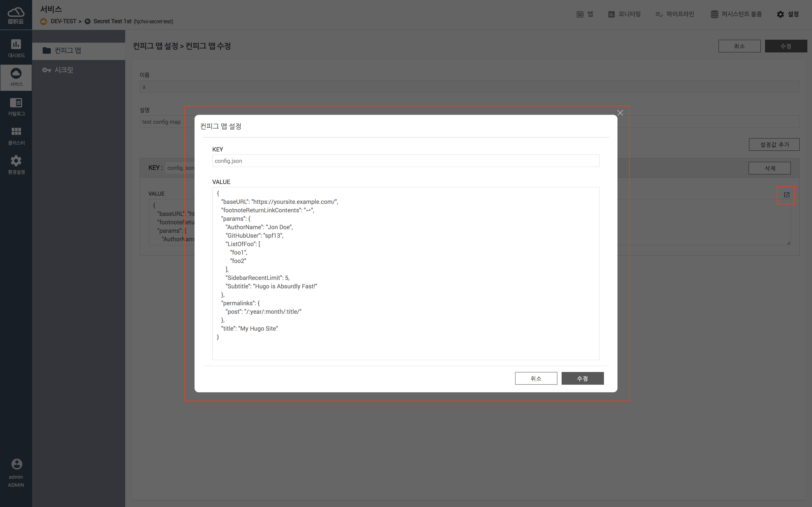Select the Config Map menu item
This screenshot has height=507, width=812.
[67, 51]
